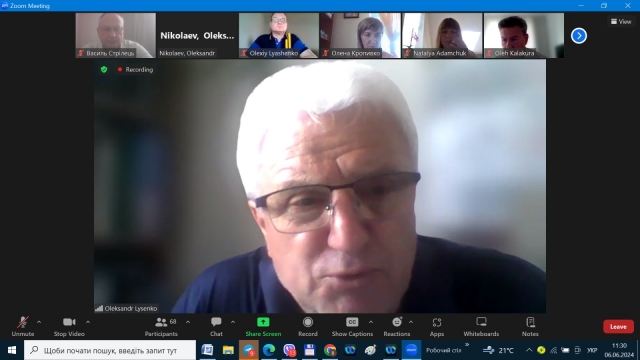
Task: Open audio options arrow beside Unmute
Action: coord(39,322)
